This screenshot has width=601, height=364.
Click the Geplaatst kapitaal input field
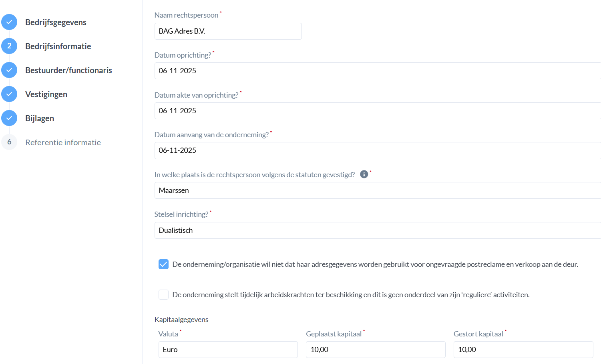(x=375, y=350)
